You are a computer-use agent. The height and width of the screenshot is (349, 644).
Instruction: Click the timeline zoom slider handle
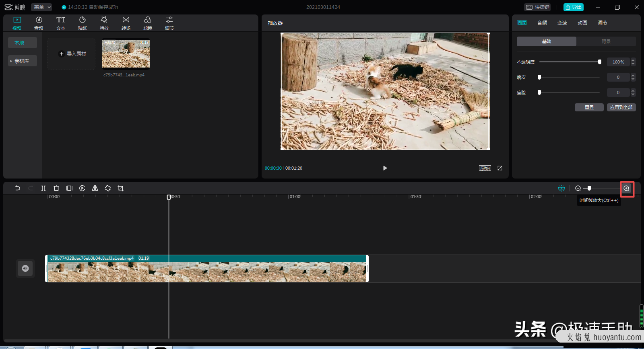(589, 188)
